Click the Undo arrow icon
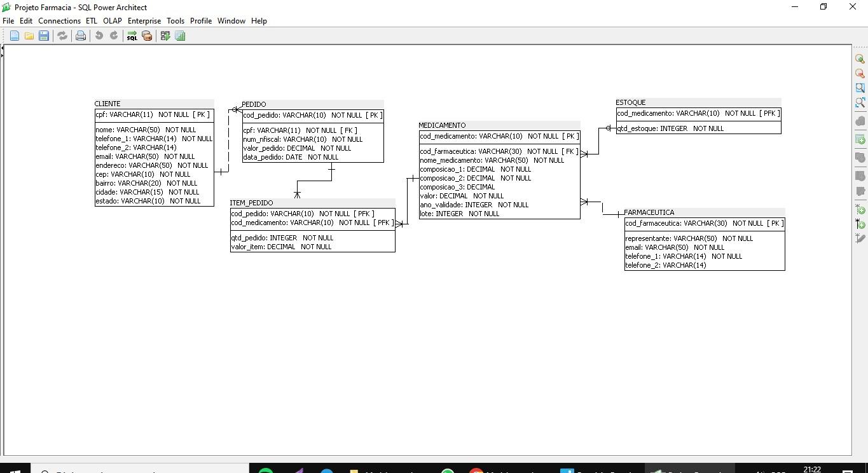The width and height of the screenshot is (868, 473). tap(99, 36)
